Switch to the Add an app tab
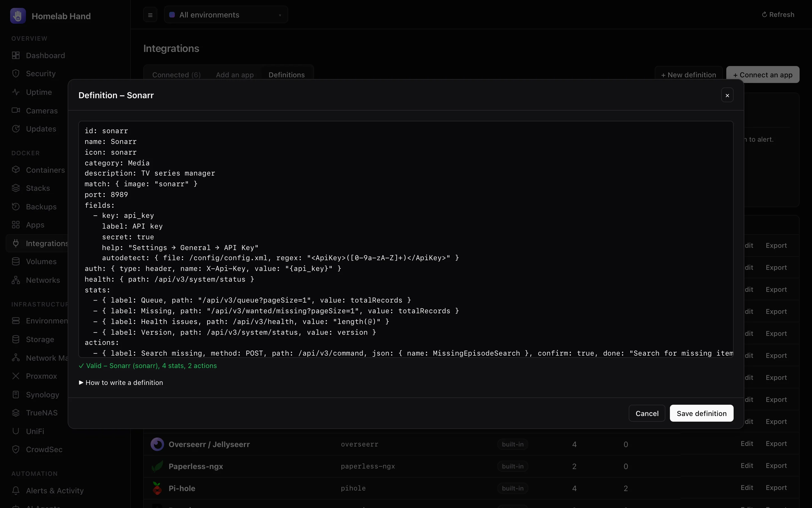The height and width of the screenshot is (508, 812). pyautogui.click(x=235, y=75)
